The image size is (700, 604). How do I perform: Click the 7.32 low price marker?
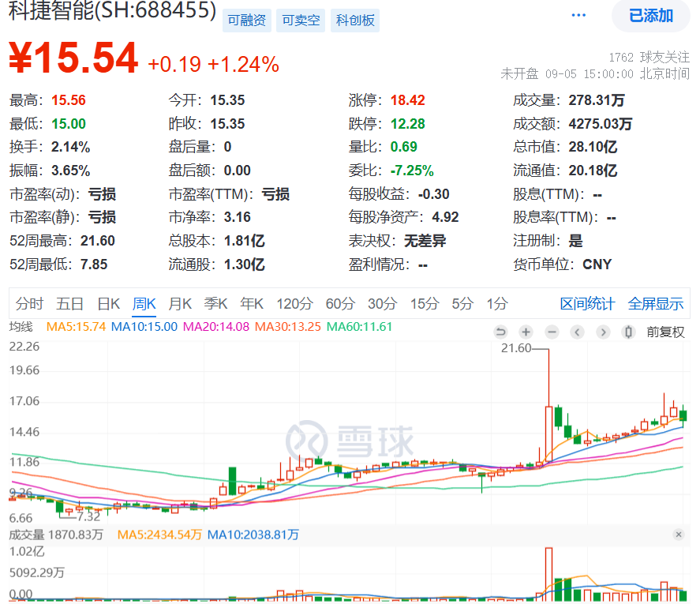point(88,516)
